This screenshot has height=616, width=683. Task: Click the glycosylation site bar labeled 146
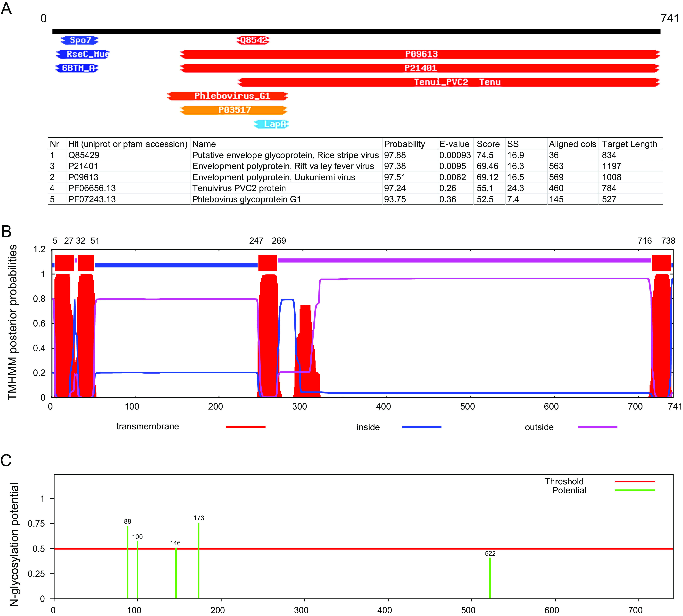[176, 573]
